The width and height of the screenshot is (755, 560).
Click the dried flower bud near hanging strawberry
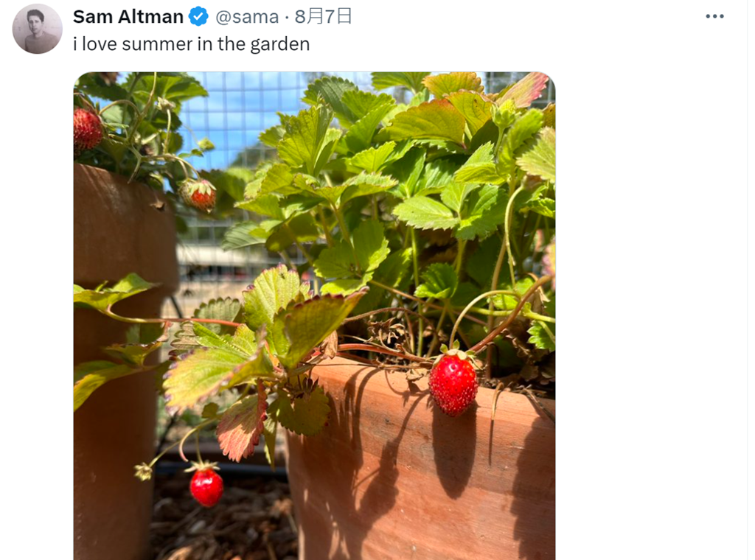coord(144,472)
